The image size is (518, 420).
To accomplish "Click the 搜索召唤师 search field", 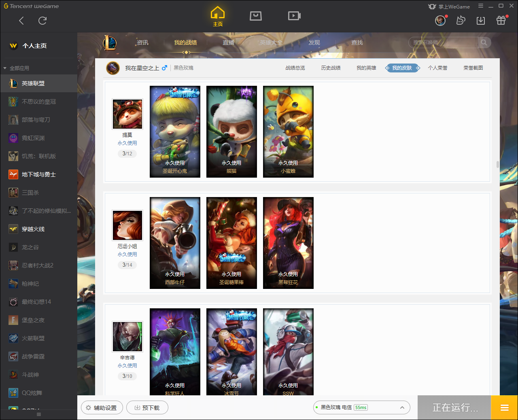I will pos(444,42).
